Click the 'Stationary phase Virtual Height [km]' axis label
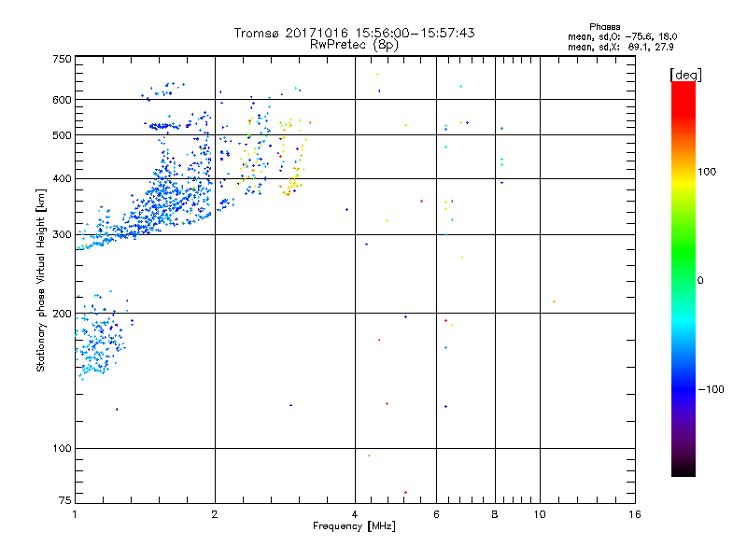The image size is (747, 560). [x=40, y=280]
